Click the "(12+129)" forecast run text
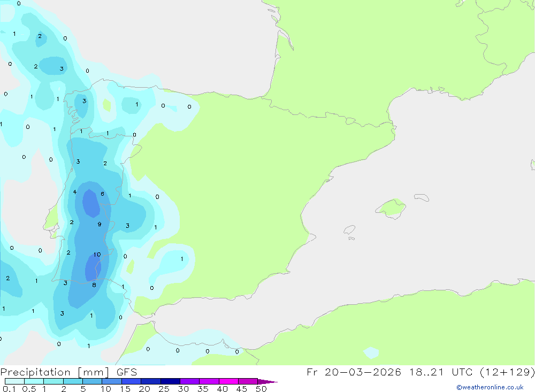The height and width of the screenshot is (392, 535). [x=507, y=372]
